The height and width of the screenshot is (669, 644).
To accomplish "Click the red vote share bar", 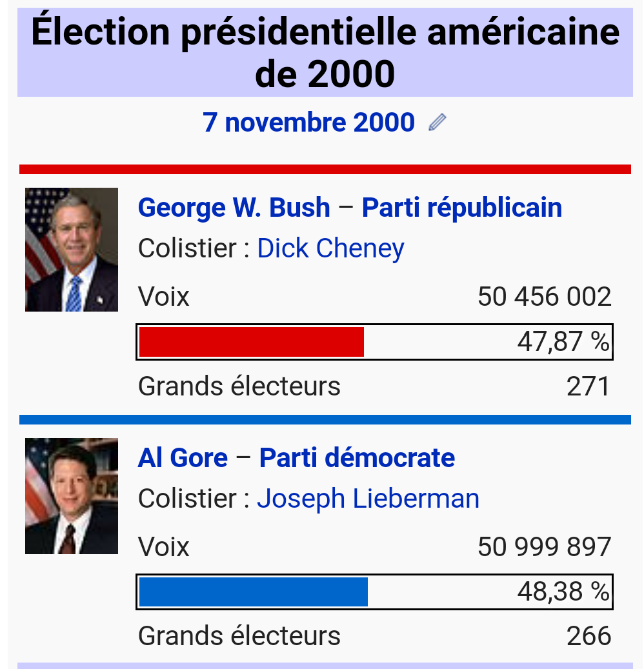I will tap(252, 342).
